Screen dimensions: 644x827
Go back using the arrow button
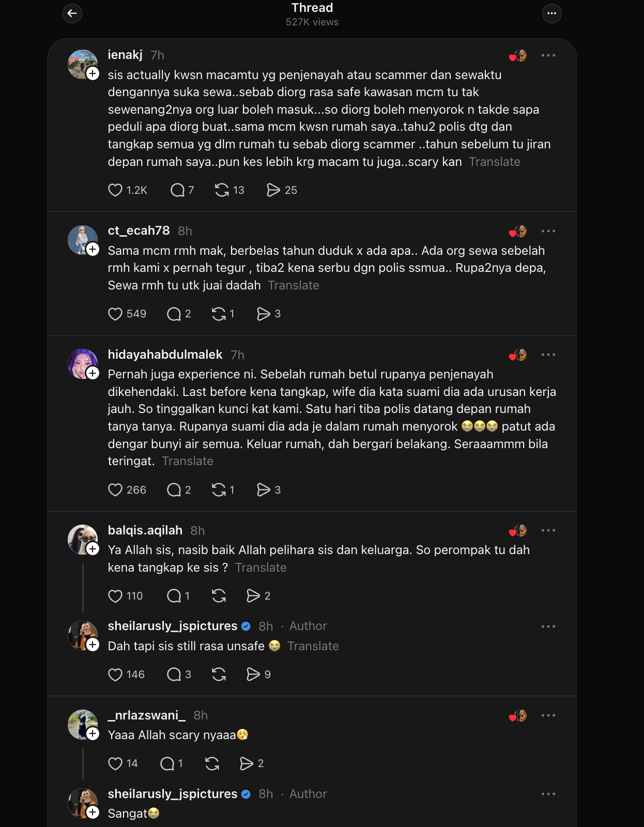tap(72, 13)
